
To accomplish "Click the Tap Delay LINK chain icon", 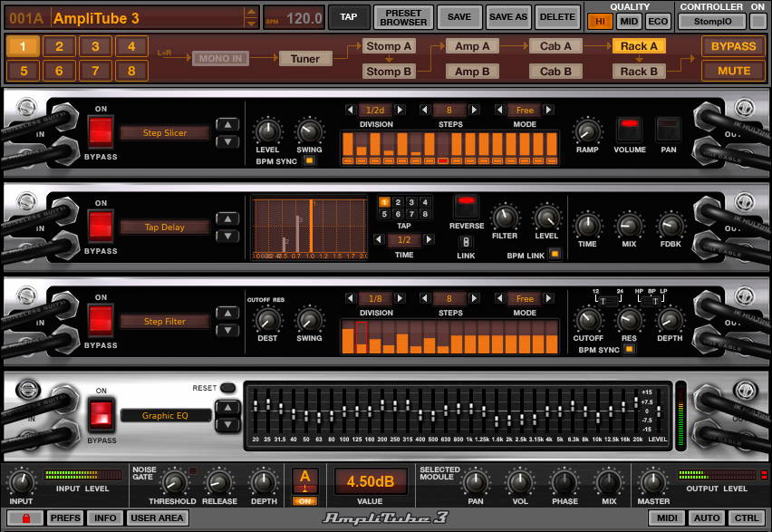I will pos(466,242).
